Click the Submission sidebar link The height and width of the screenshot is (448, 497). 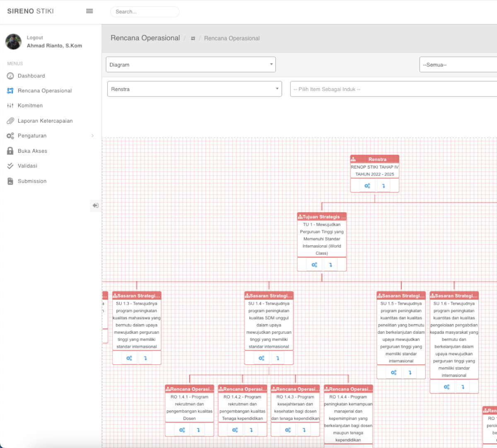click(32, 181)
